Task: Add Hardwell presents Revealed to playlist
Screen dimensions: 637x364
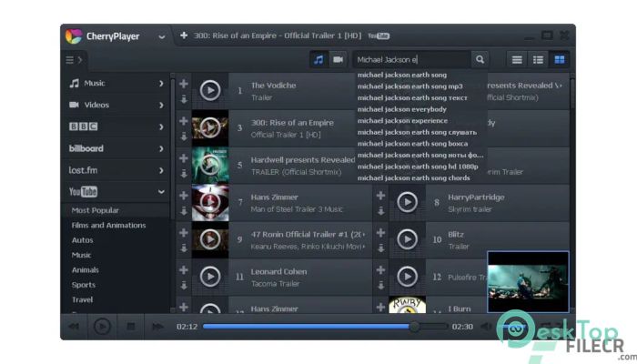Action: click(184, 158)
